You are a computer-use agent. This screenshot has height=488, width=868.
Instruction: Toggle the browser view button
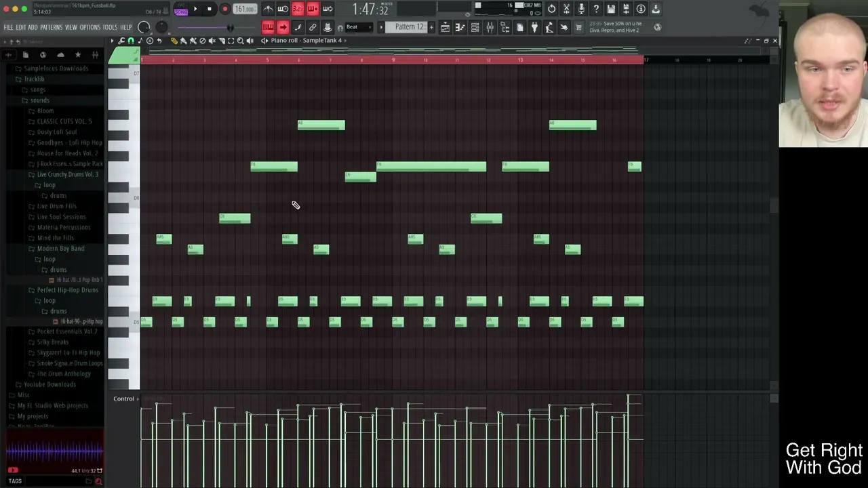click(505, 27)
